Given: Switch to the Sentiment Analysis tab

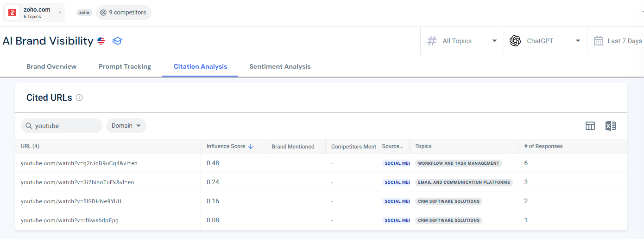Looking at the screenshot, I should coord(280,66).
